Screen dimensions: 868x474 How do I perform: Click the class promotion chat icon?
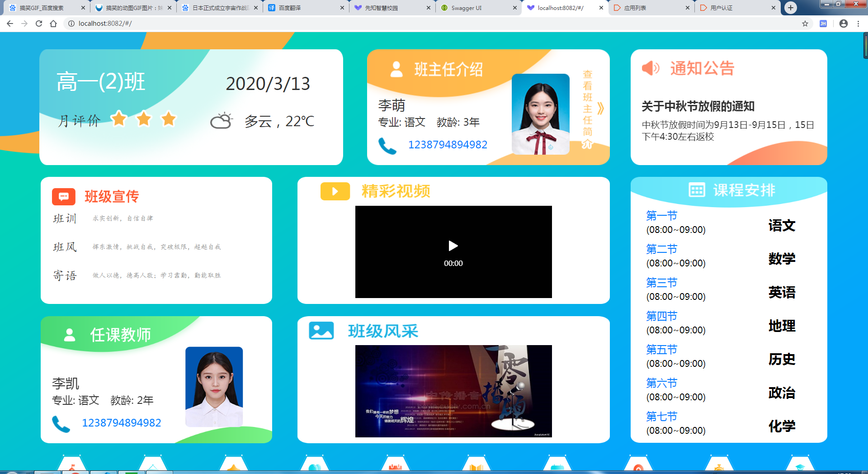[64, 196]
